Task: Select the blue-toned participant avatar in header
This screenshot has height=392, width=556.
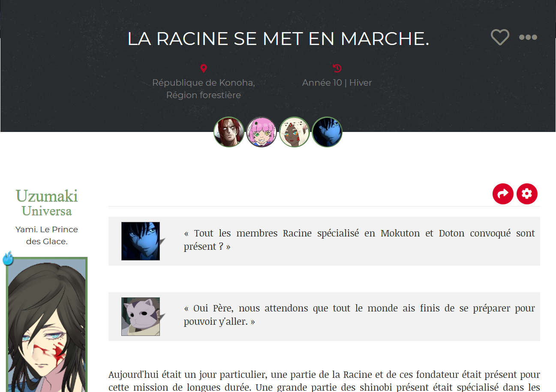Action: 327,132
